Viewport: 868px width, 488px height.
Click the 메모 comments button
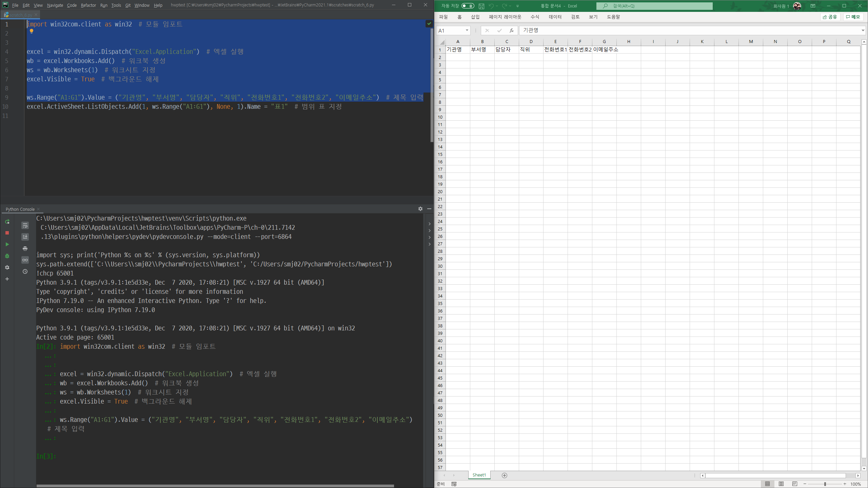853,17
